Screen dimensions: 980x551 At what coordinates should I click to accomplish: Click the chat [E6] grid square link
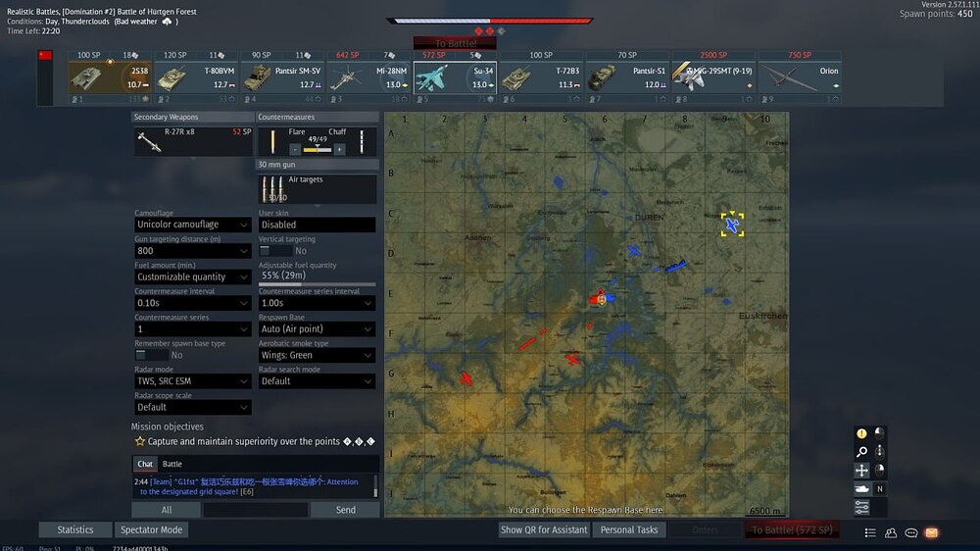tap(247, 491)
